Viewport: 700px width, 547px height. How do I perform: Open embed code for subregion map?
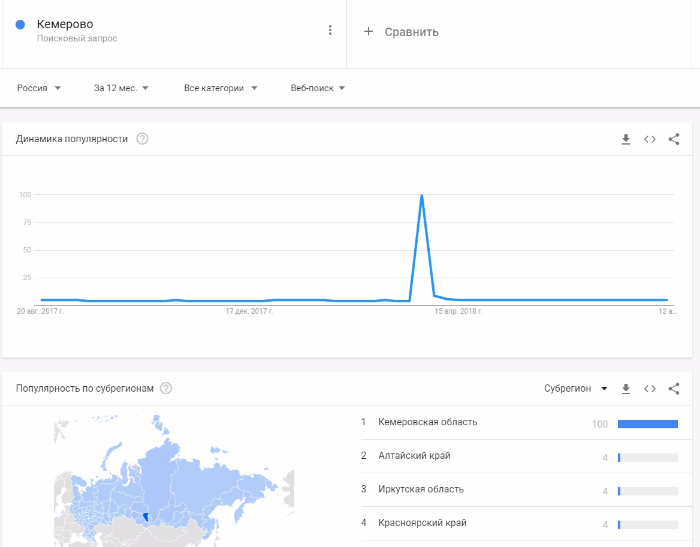click(650, 389)
